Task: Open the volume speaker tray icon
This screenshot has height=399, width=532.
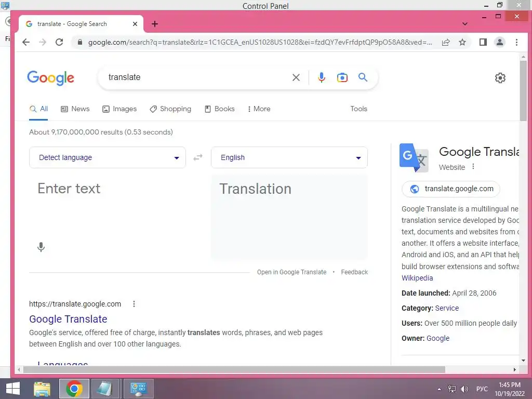Action: [464, 389]
